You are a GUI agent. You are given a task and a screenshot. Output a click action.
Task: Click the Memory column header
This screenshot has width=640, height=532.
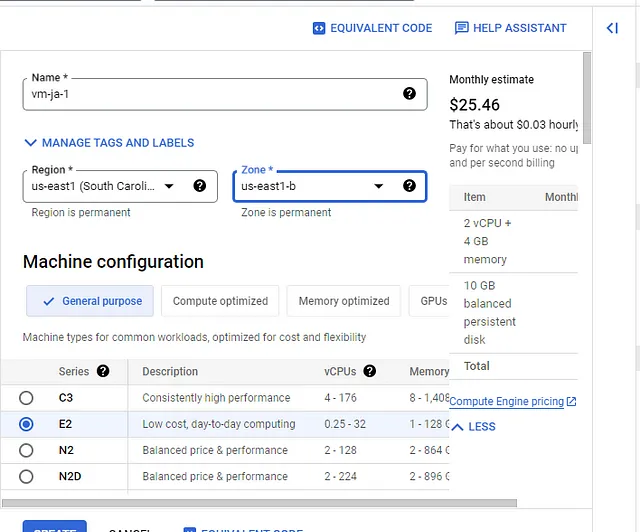point(429,372)
